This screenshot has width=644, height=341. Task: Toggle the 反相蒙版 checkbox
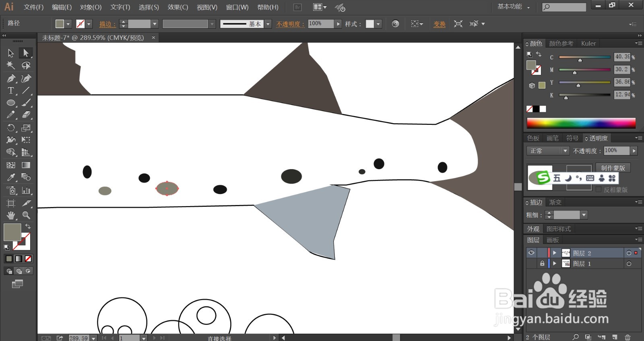pyautogui.click(x=599, y=190)
